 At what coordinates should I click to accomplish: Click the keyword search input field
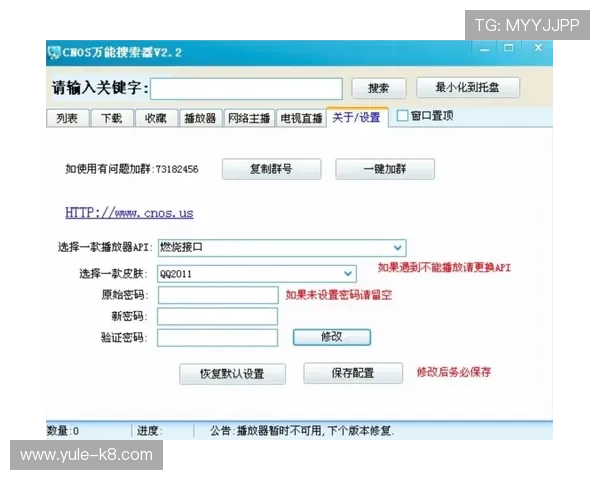click(246, 89)
